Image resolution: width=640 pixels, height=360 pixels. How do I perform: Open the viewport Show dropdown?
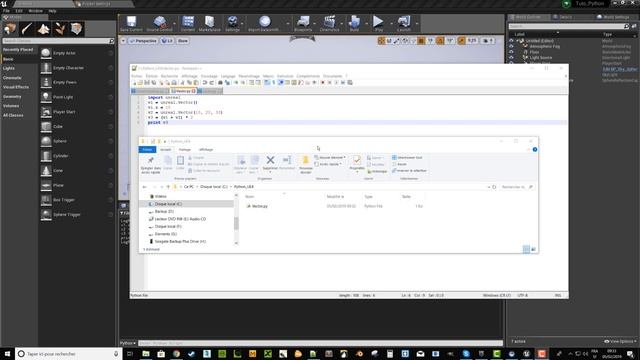point(182,41)
